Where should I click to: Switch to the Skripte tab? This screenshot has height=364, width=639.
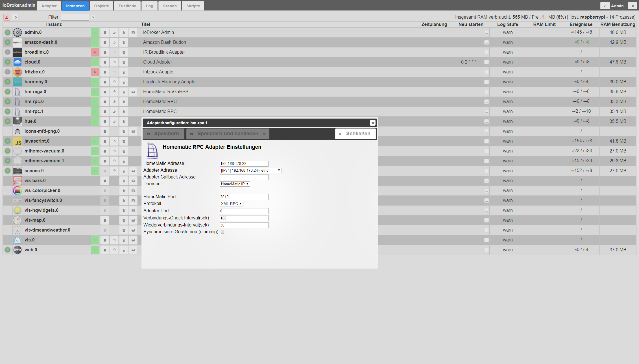(x=193, y=6)
